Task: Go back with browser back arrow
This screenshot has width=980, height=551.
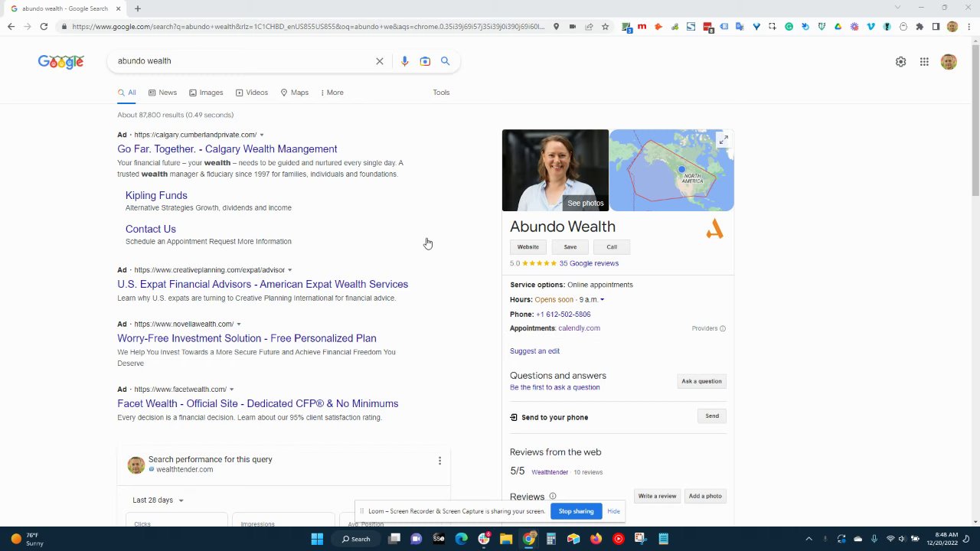Action: tap(11, 27)
